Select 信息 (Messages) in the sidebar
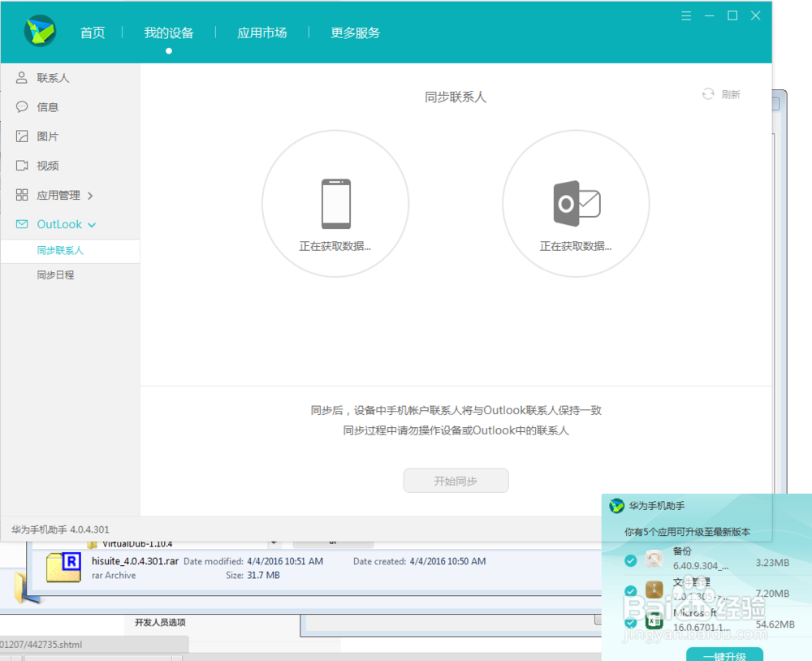 point(49,106)
